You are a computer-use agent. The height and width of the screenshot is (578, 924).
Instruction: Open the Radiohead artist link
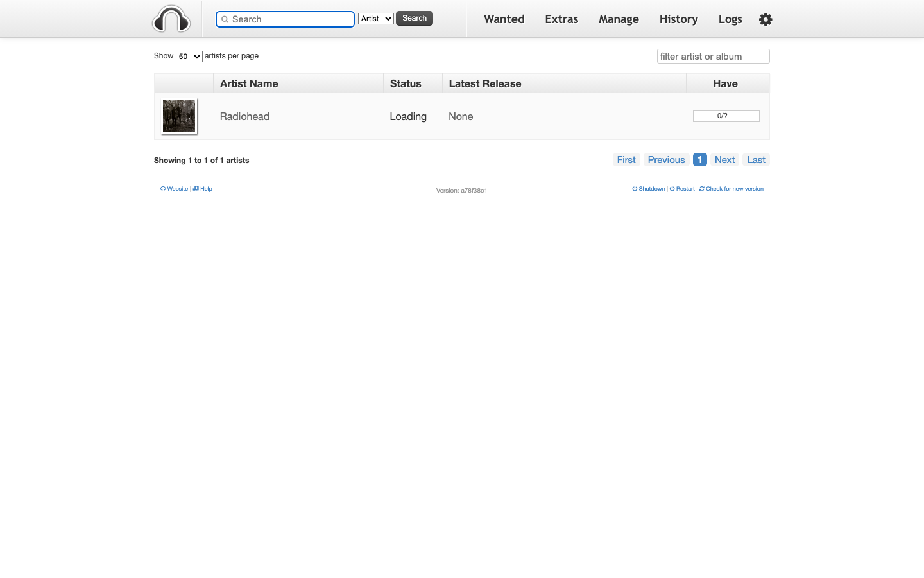click(x=244, y=116)
